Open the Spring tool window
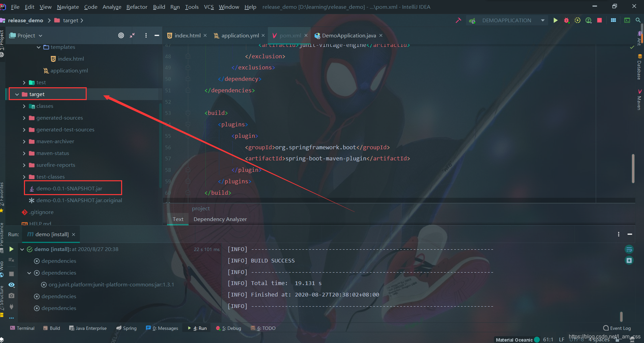Screen dimensions: 644x343 pyautogui.click(x=127, y=328)
